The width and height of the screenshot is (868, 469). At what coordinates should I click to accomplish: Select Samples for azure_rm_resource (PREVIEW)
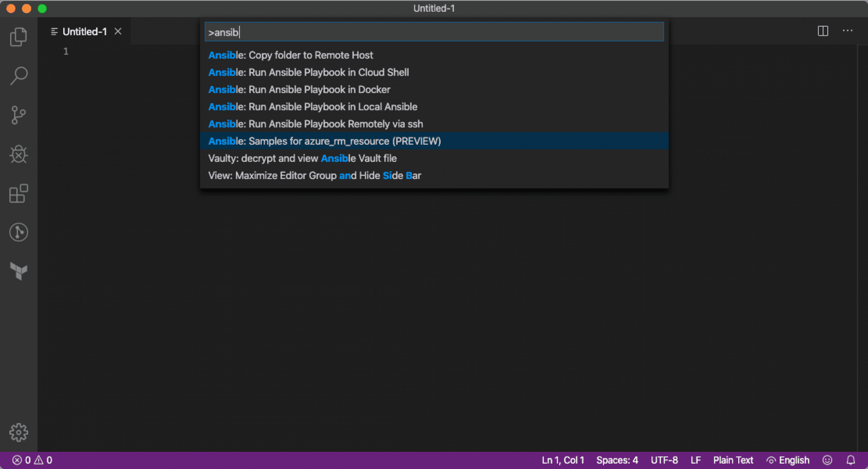click(434, 141)
